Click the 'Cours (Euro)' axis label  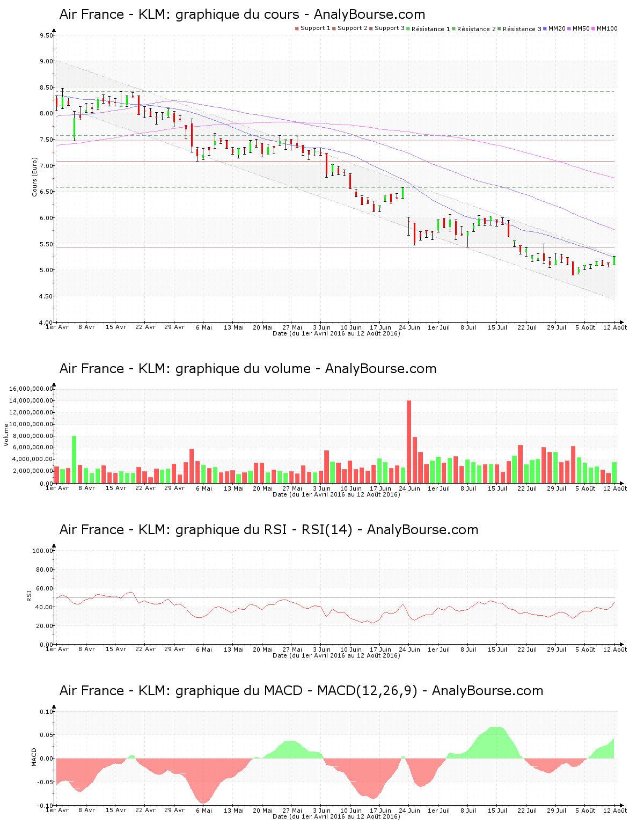(x=35, y=177)
